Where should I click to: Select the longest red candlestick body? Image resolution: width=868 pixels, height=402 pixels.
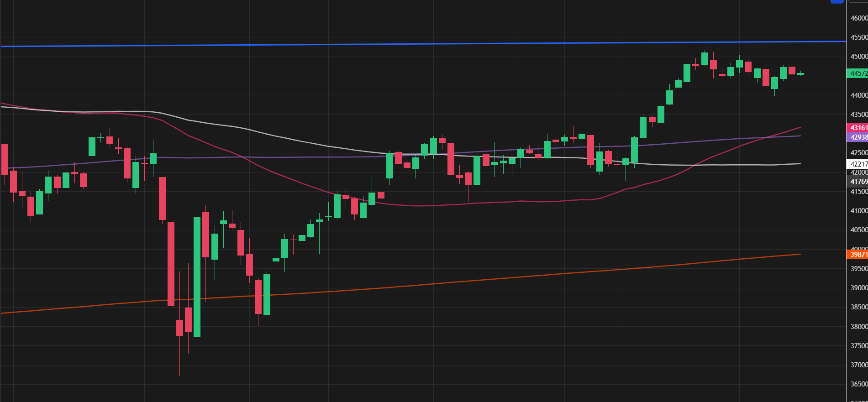tap(171, 264)
